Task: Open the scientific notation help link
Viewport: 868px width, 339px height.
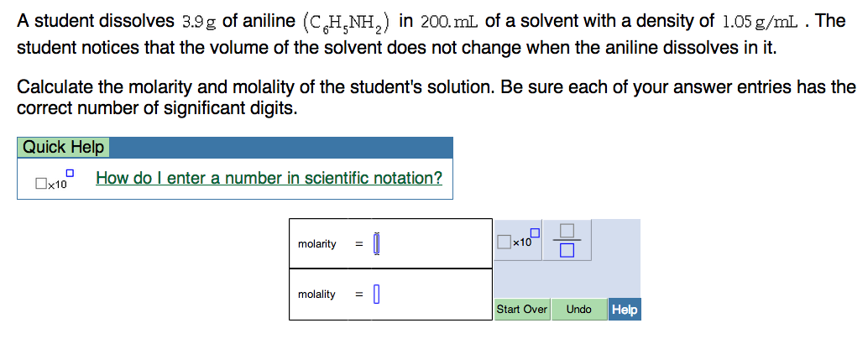Action: [269, 178]
